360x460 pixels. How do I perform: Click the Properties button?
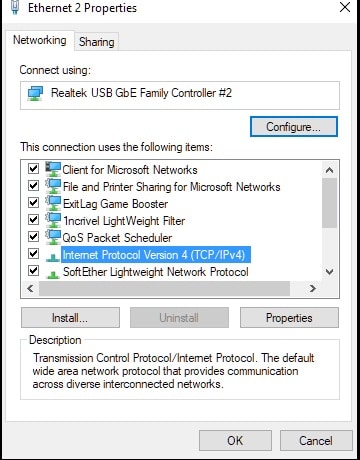(289, 318)
